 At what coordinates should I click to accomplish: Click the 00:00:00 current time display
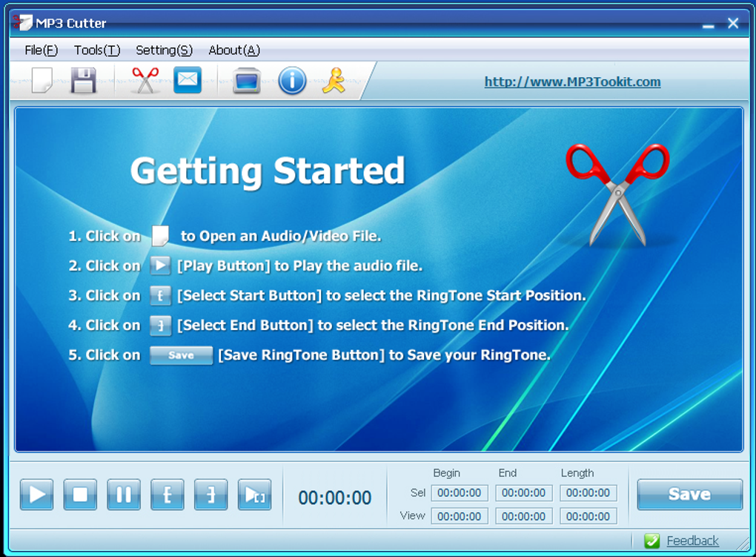pos(334,498)
